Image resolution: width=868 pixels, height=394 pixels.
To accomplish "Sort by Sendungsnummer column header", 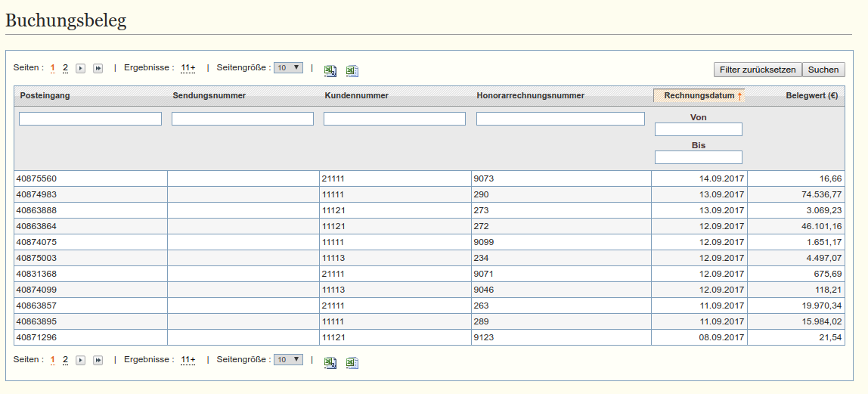I will coord(209,96).
